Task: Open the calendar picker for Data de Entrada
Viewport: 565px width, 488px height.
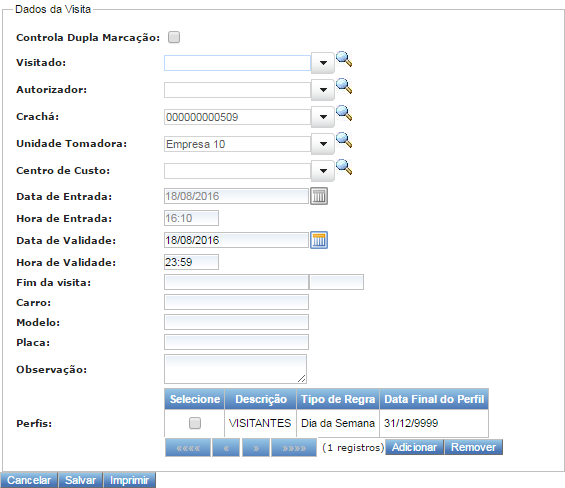Action: [x=319, y=196]
